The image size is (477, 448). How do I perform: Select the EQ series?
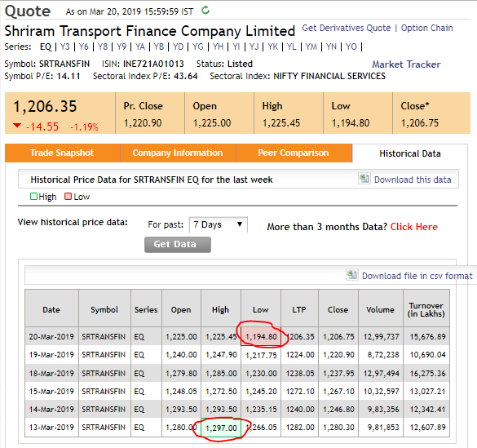pos(46,47)
